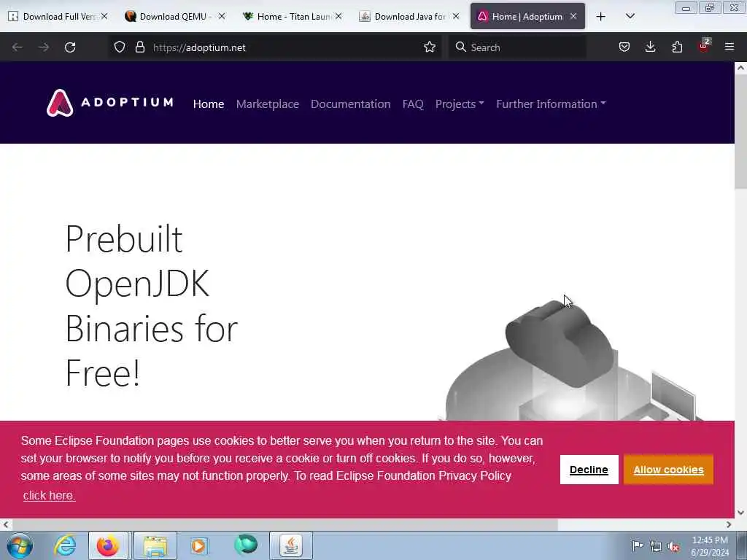The image size is (747, 560).
Task: Focus the browser Search box
Action: click(519, 47)
